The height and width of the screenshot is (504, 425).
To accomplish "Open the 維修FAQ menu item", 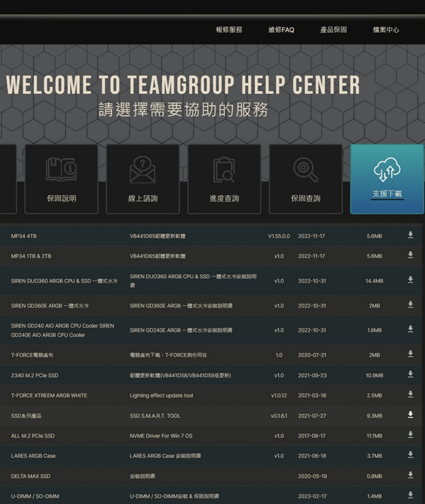I will [281, 30].
